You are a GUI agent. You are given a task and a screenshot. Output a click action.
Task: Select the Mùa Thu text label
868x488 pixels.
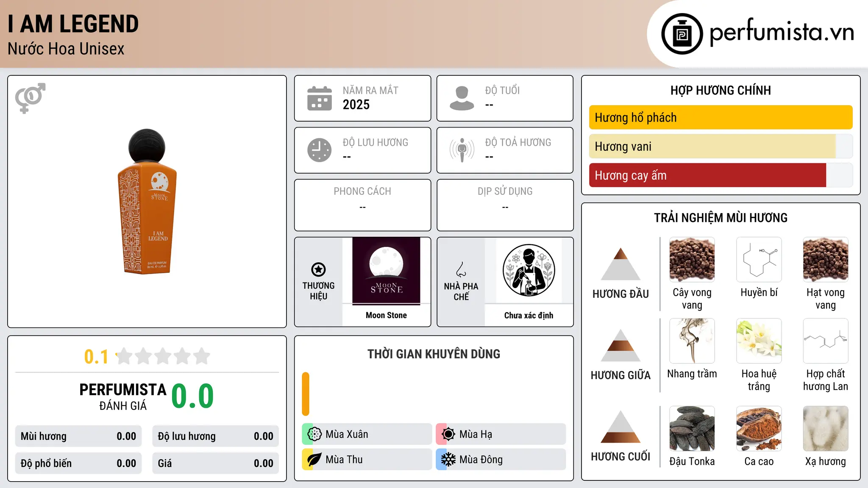pyautogui.click(x=344, y=460)
